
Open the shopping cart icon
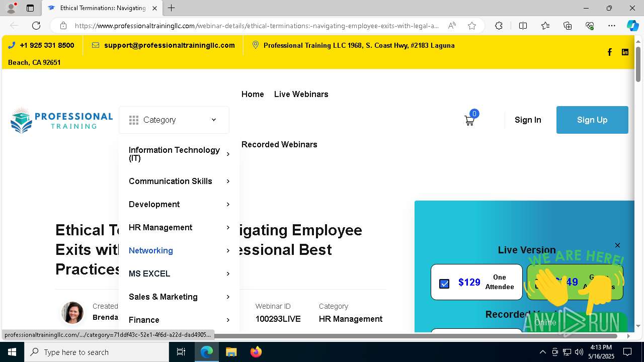(x=469, y=120)
